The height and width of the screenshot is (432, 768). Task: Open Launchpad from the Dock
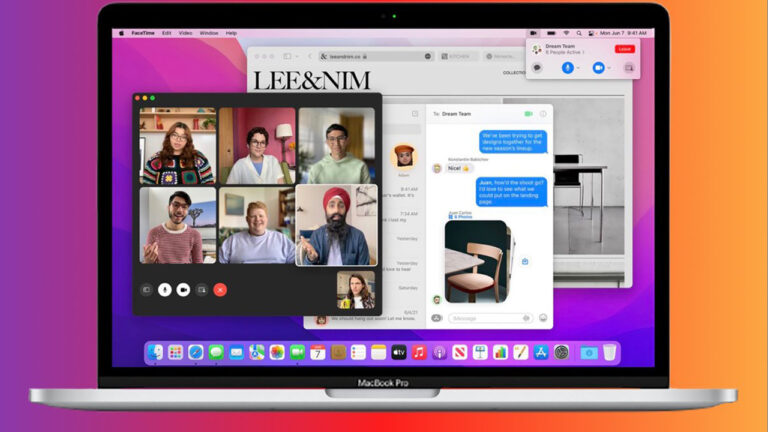[x=175, y=353]
